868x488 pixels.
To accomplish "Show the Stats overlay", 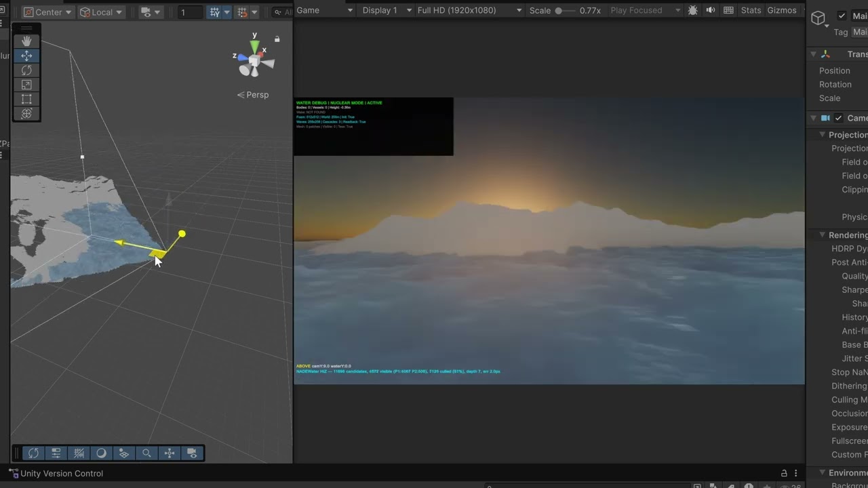I will [751, 10].
